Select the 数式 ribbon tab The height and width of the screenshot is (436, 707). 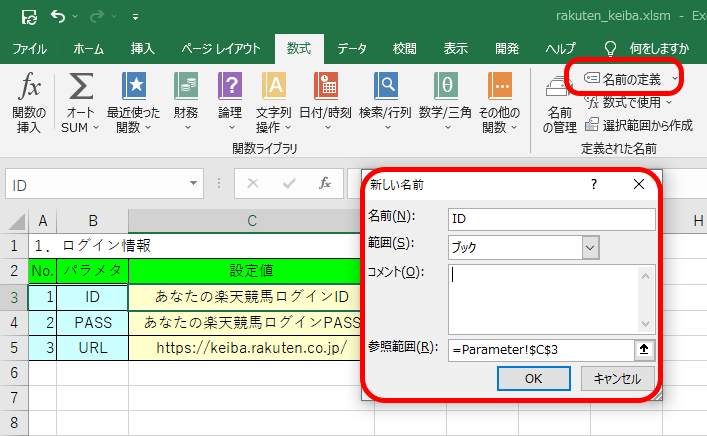299,48
